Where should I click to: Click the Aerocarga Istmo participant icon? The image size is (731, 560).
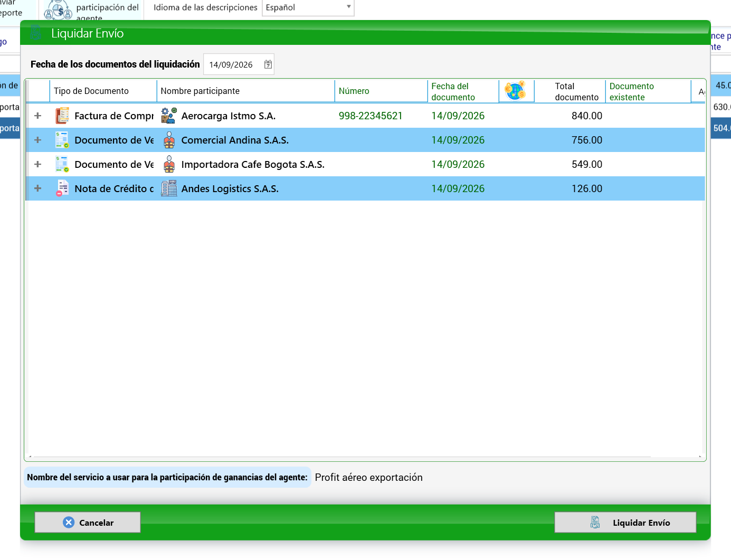(169, 116)
